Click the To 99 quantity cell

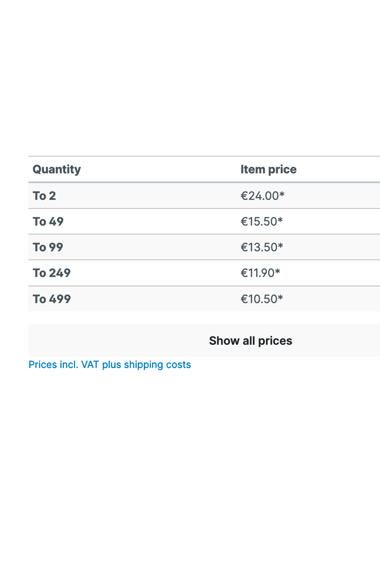[48, 247]
